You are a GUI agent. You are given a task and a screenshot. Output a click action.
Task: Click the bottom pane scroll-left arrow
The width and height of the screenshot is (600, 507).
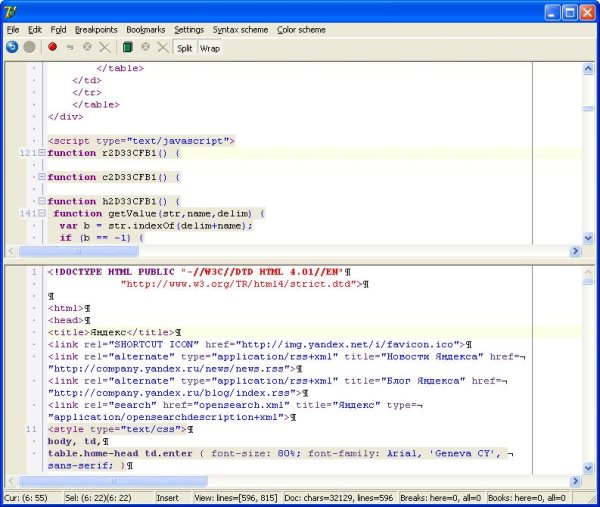[x=11, y=481]
